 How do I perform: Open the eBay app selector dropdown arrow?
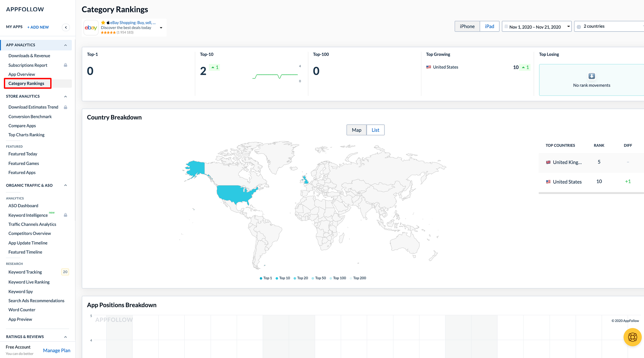tap(161, 28)
